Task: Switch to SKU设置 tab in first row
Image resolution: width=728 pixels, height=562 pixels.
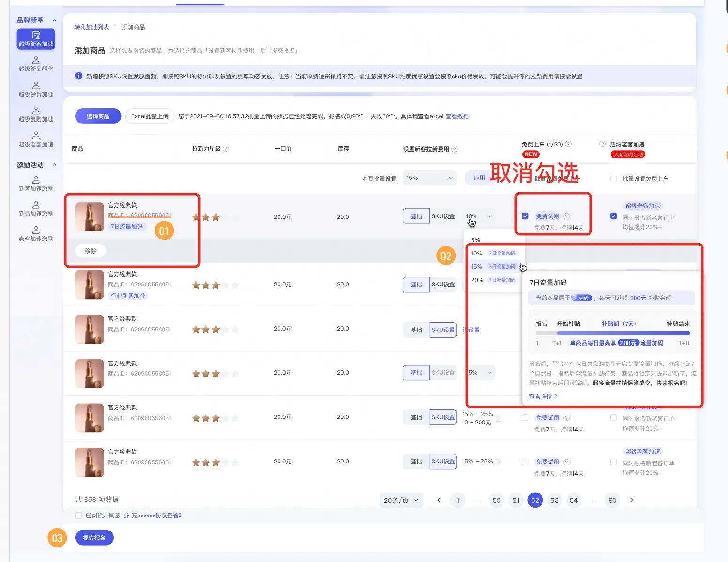Action: (x=443, y=216)
